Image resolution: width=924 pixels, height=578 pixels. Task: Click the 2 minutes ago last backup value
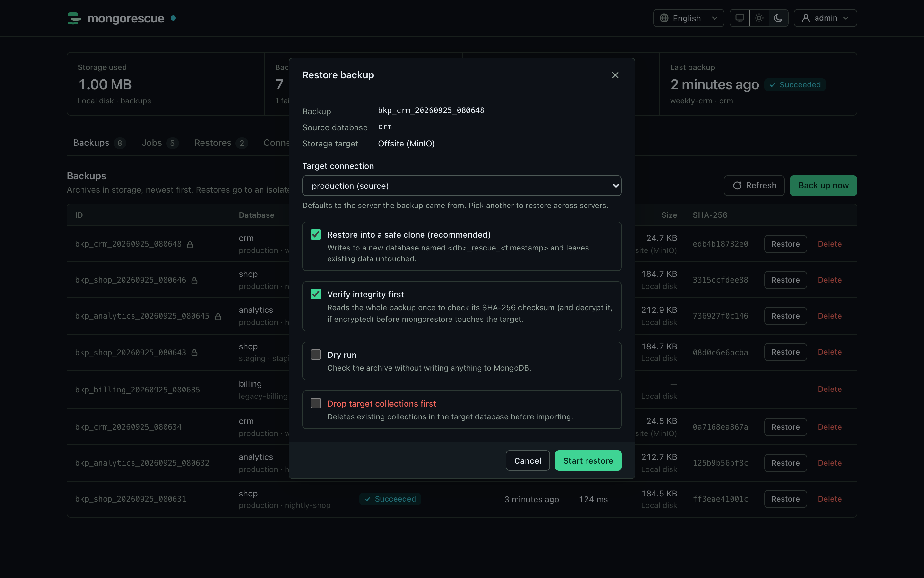714,84
